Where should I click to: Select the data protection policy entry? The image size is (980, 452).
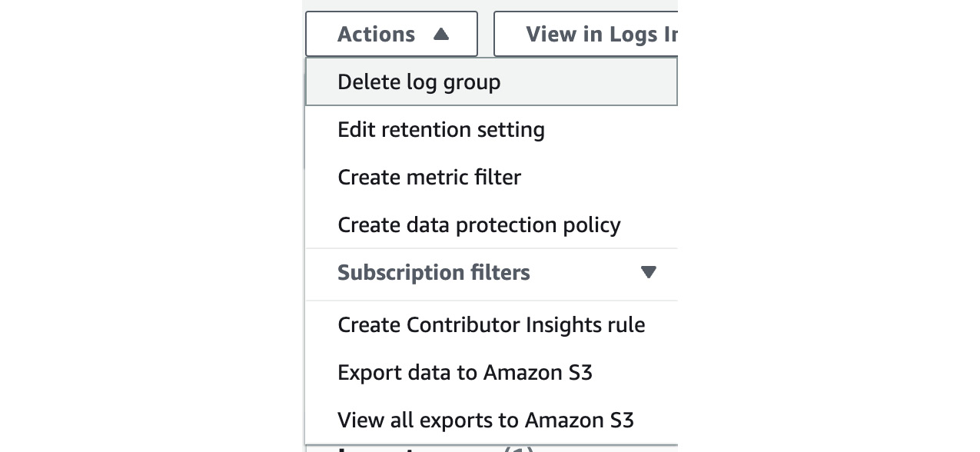(491, 224)
